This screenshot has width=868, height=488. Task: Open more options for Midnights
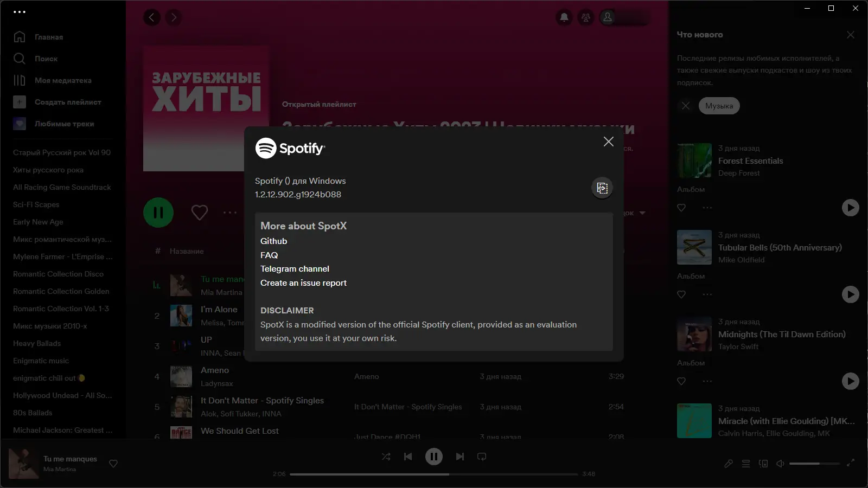pyautogui.click(x=707, y=381)
